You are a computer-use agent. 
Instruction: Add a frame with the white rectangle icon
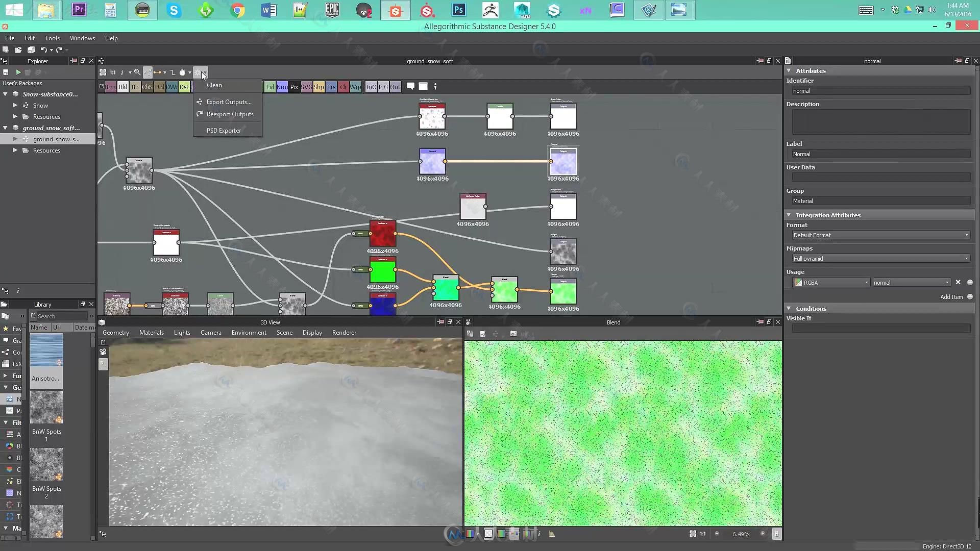click(423, 86)
